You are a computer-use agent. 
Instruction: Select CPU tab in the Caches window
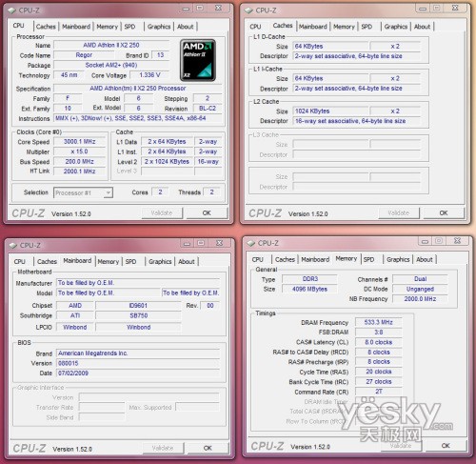click(255, 27)
